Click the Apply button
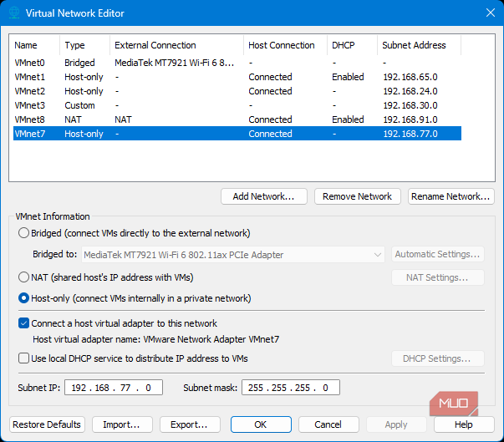The image size is (504, 442). point(396,424)
